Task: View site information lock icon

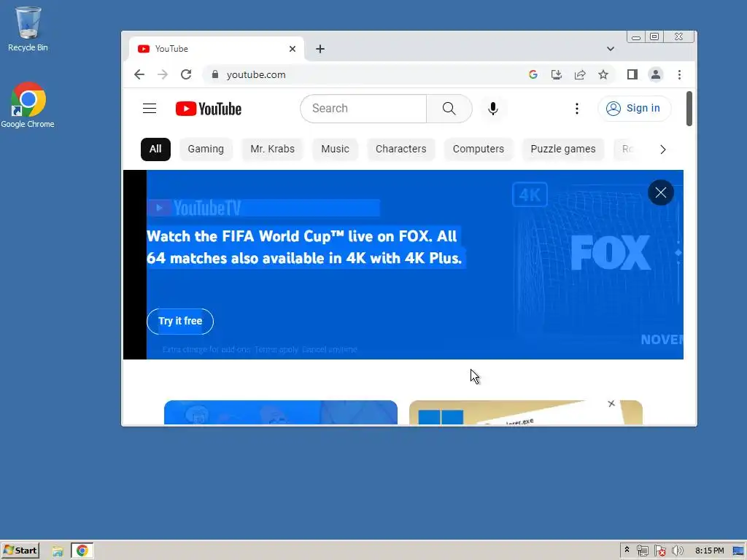Action: point(215,75)
